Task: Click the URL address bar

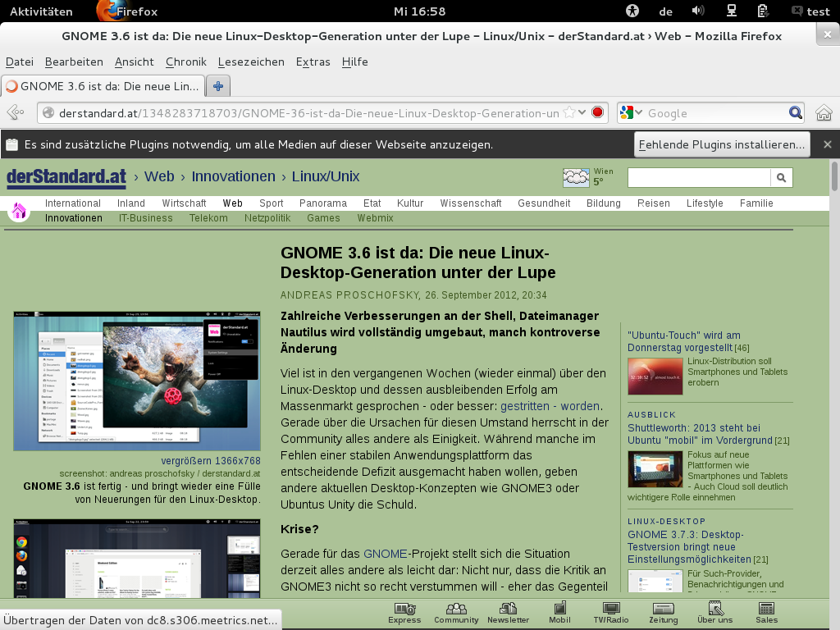Action: 308,113
